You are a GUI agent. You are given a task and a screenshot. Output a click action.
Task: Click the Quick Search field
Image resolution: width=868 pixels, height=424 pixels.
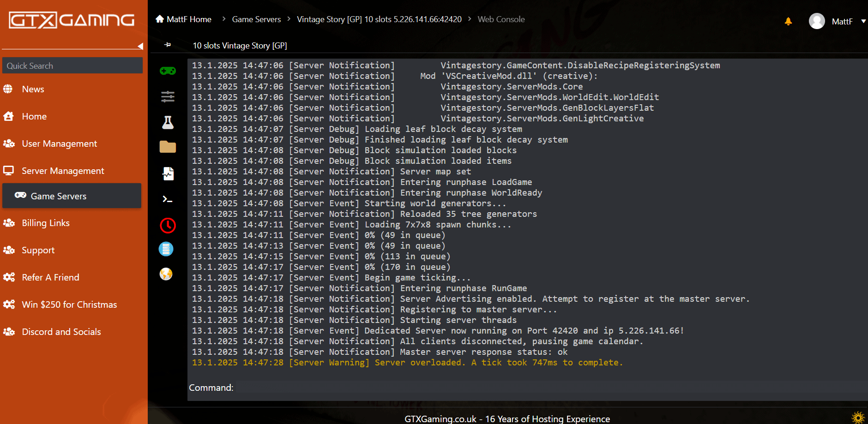[x=72, y=66]
